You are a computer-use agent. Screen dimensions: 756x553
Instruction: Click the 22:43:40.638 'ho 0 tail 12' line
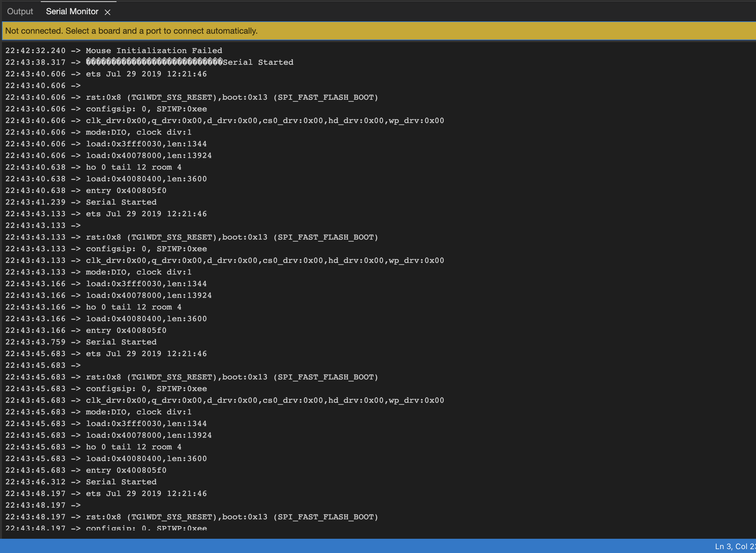133,167
